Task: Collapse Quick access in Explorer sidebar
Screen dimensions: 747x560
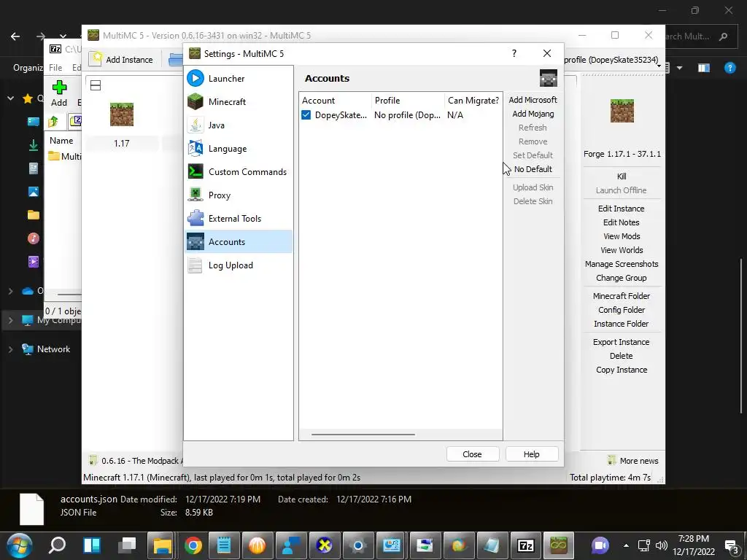Action: tap(10, 98)
